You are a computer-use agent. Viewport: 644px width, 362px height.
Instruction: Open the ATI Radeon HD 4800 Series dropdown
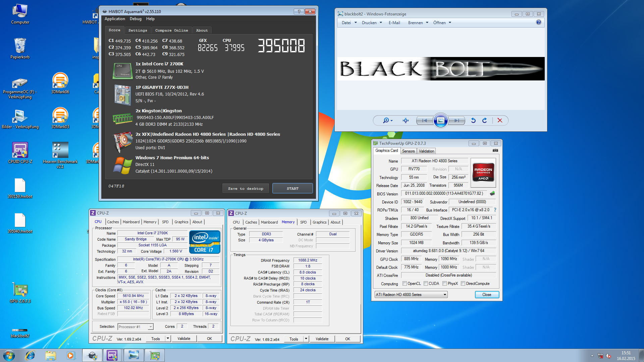[x=411, y=295]
